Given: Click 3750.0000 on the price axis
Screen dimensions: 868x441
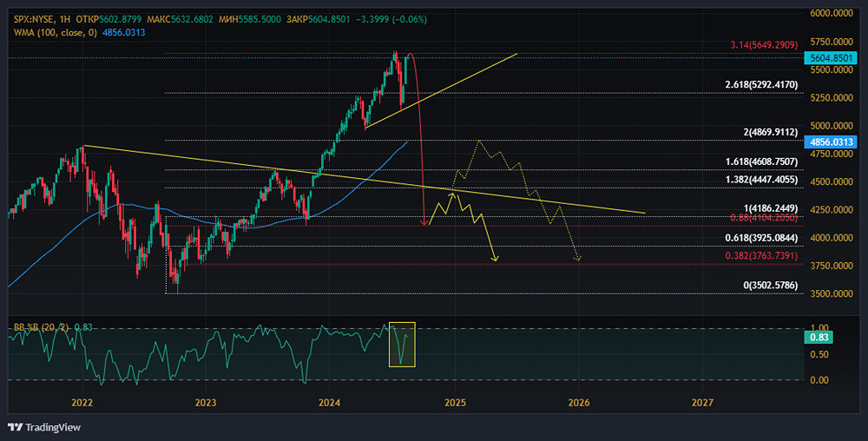Looking at the screenshot, I should pyautogui.click(x=831, y=266).
